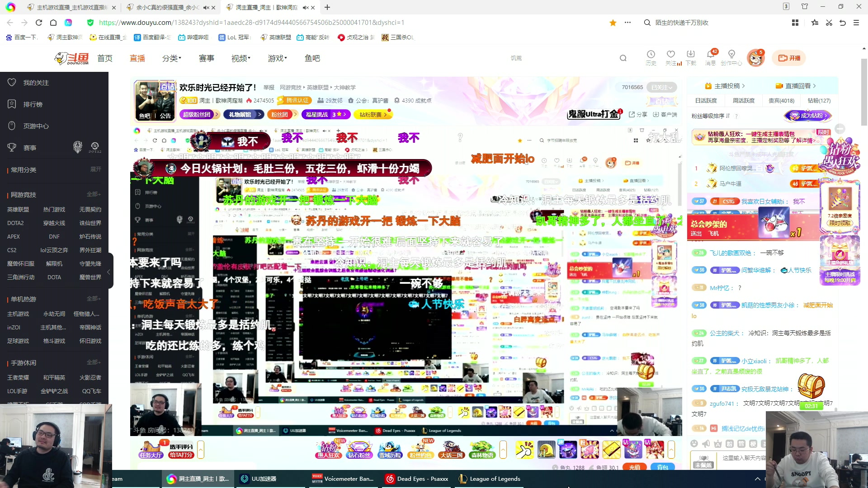Switch to the 首页 navigation tab

(105, 58)
